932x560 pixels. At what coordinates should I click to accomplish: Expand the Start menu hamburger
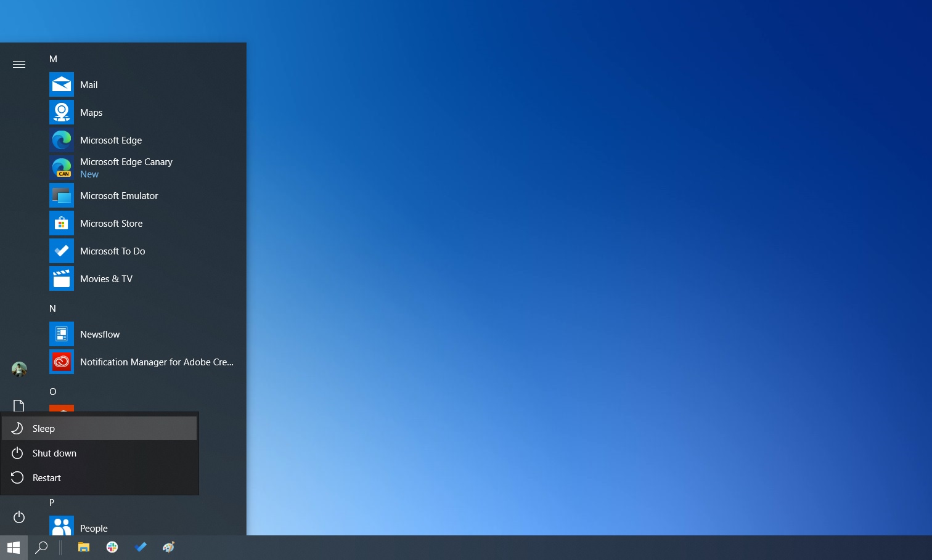point(19,64)
